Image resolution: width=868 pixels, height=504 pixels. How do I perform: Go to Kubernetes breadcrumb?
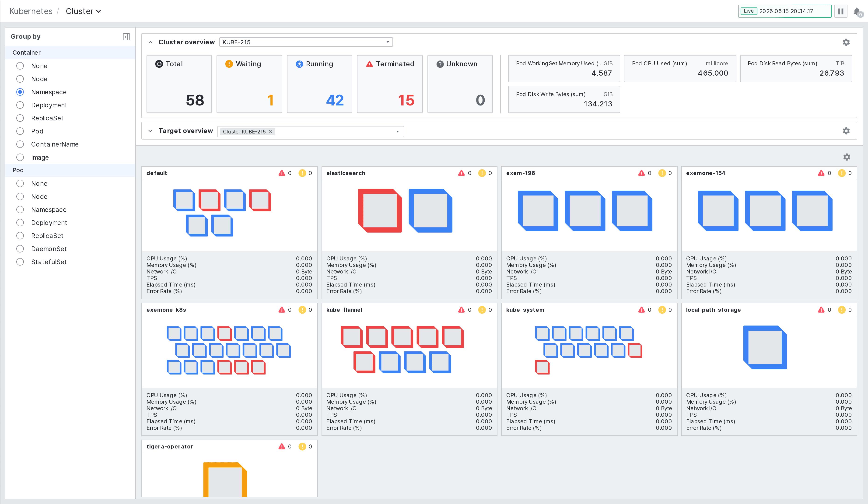click(31, 11)
